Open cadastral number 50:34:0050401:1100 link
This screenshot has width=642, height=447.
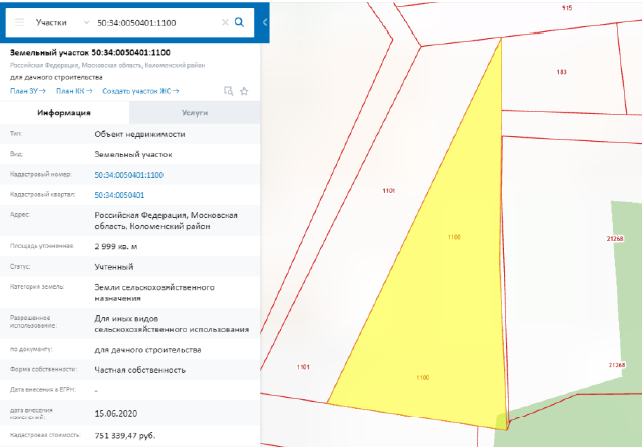[x=129, y=175]
